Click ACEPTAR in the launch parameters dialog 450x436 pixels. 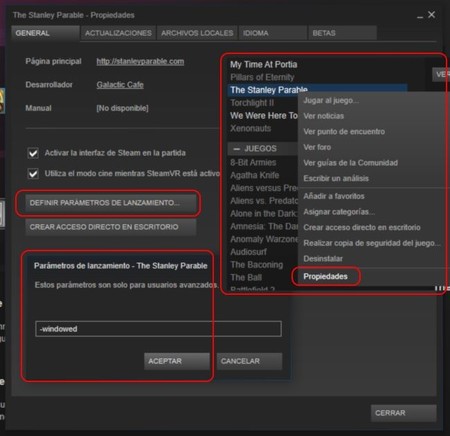click(177, 361)
